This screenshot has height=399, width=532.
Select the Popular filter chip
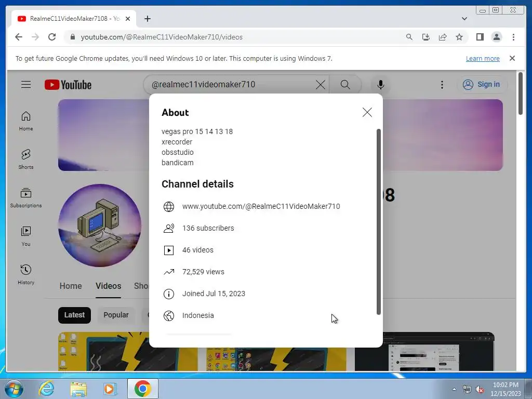pos(116,315)
